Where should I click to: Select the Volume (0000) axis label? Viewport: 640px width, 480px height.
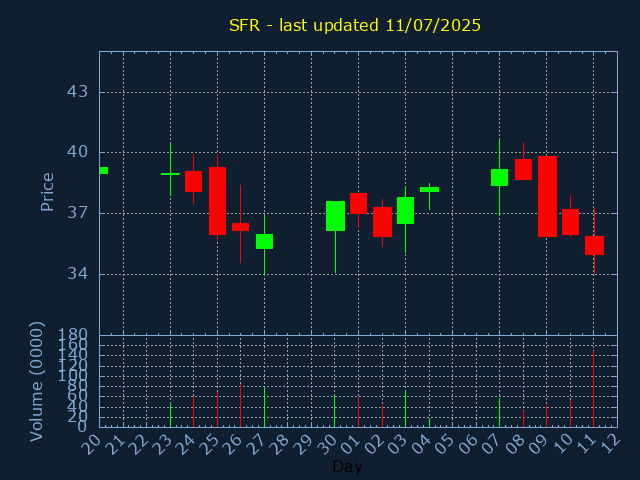coord(36,382)
